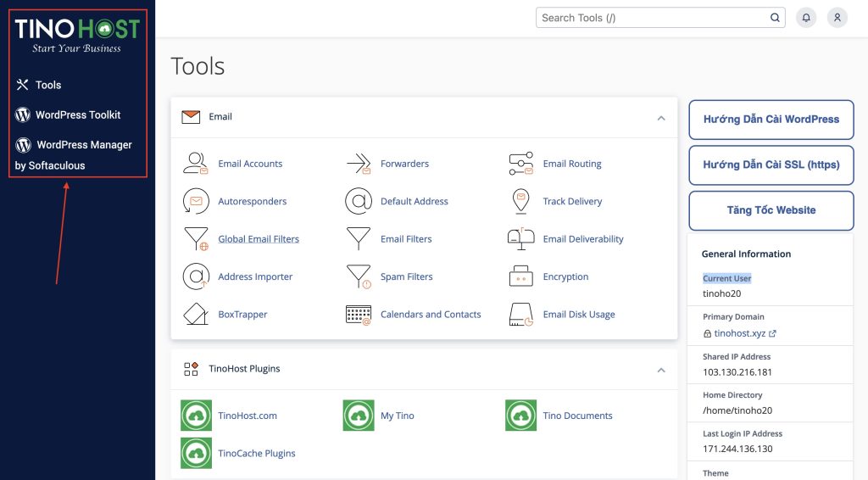The width and height of the screenshot is (868, 480).
Task: Click the Default Address link
Action: (x=414, y=201)
